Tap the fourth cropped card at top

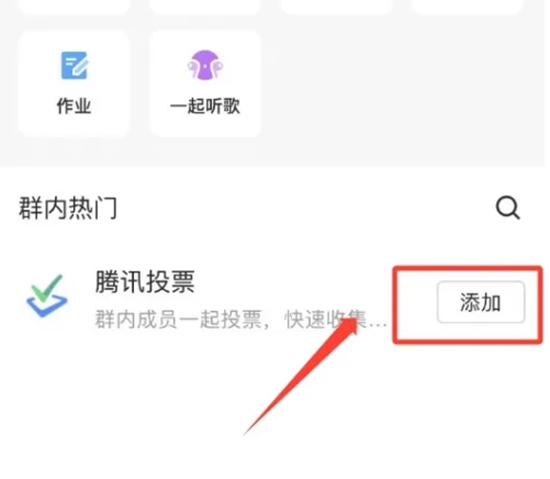pyautogui.click(x=468, y=6)
